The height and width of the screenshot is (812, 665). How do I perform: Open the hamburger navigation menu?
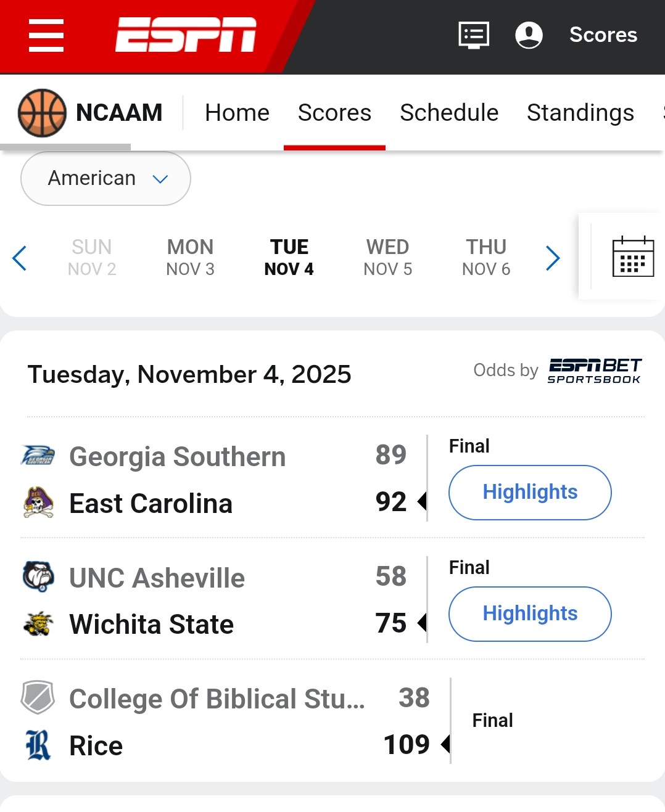coord(46,35)
